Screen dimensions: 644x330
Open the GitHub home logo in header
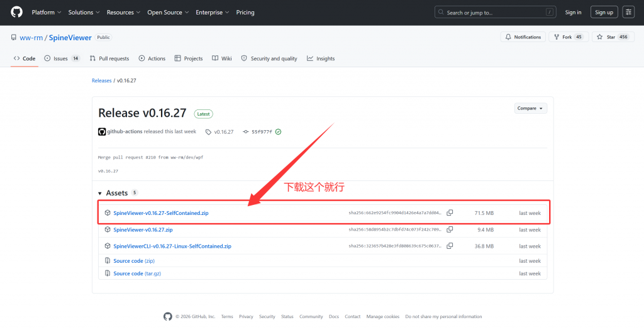16,13
